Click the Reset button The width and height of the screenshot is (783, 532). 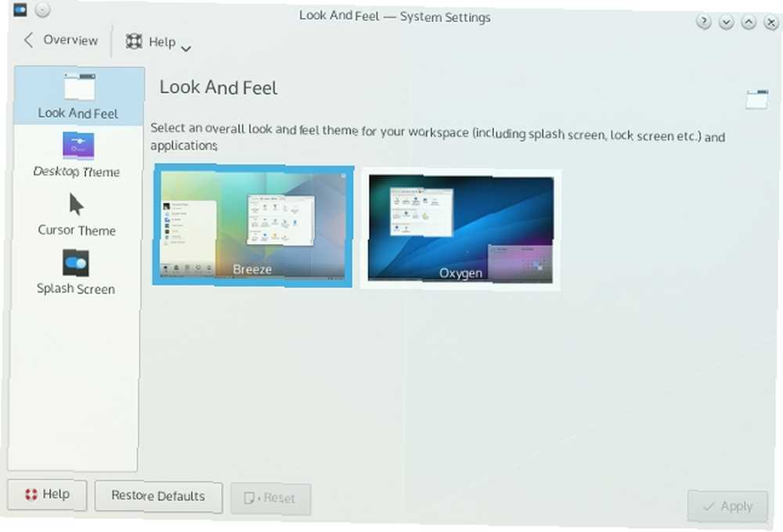point(271,498)
